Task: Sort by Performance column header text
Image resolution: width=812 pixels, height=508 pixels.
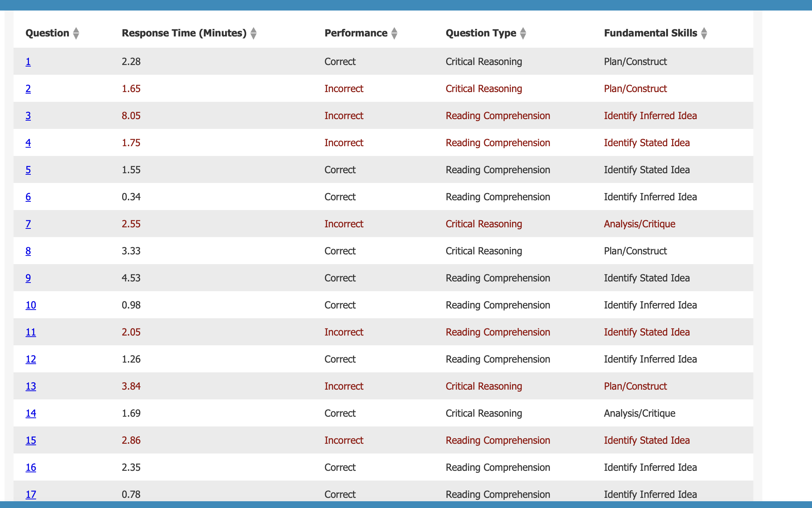Action: [356, 33]
